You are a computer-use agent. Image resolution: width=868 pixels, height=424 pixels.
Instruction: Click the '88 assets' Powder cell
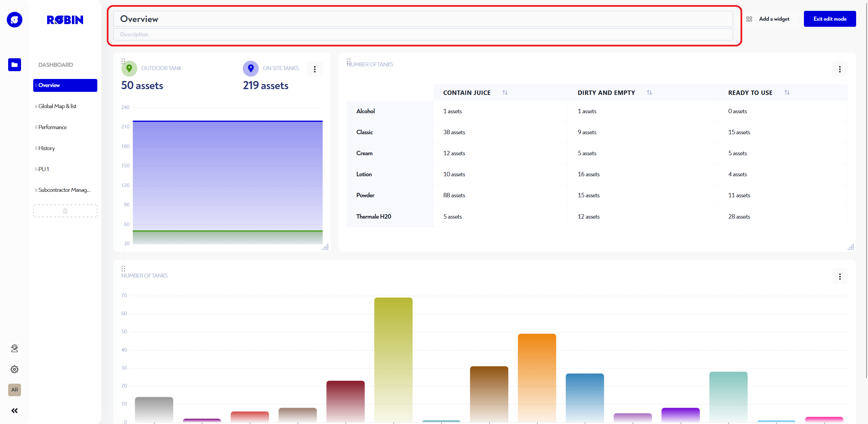[x=454, y=195]
